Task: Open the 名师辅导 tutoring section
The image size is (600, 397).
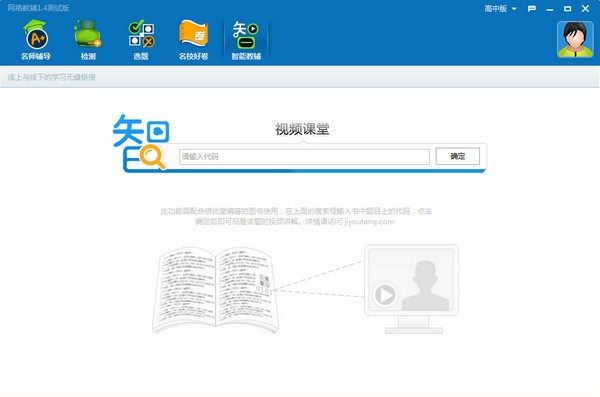Action: 36,40
